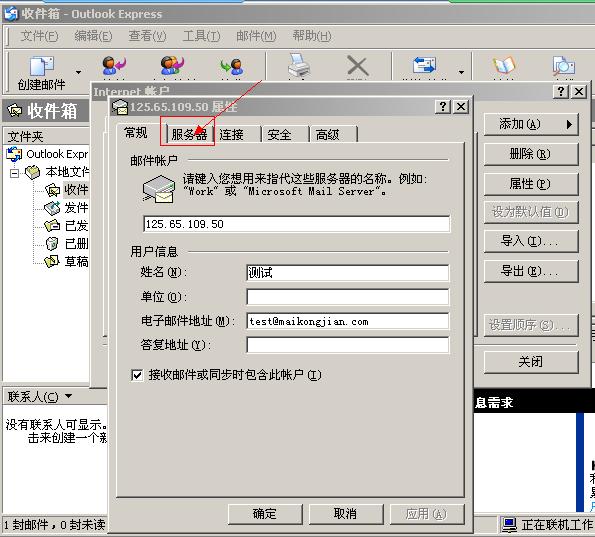Image resolution: width=595 pixels, height=537 pixels.
Task: Open the Create Mail stationery dropdown arrow
Action: pyautogui.click(x=79, y=72)
